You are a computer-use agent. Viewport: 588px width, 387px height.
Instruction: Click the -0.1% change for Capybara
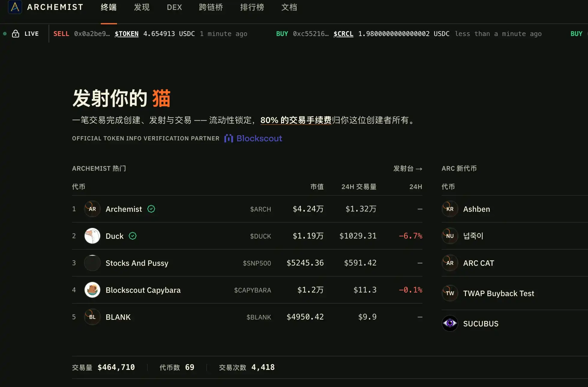coord(410,290)
